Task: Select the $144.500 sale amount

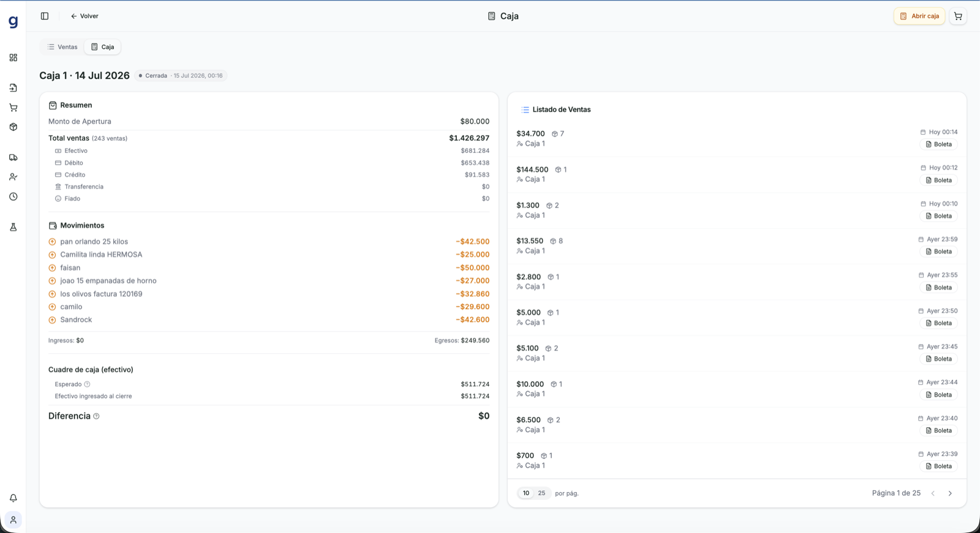Action: [x=532, y=170]
